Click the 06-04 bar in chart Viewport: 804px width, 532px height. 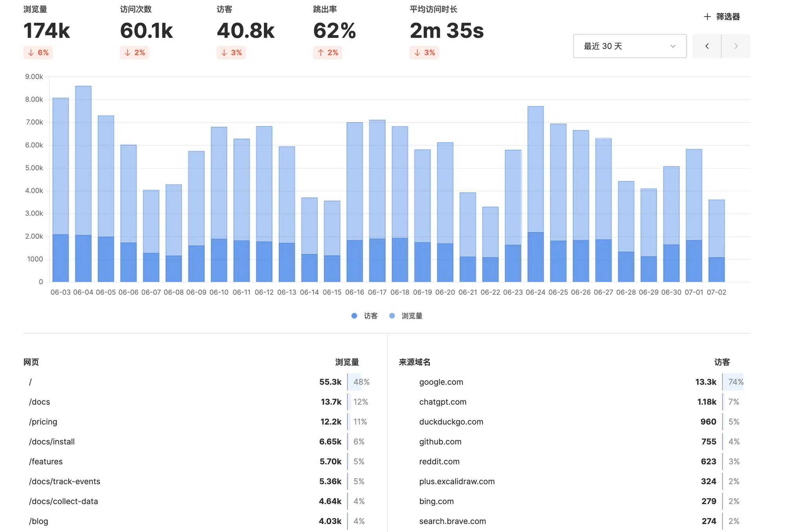[x=83, y=185]
